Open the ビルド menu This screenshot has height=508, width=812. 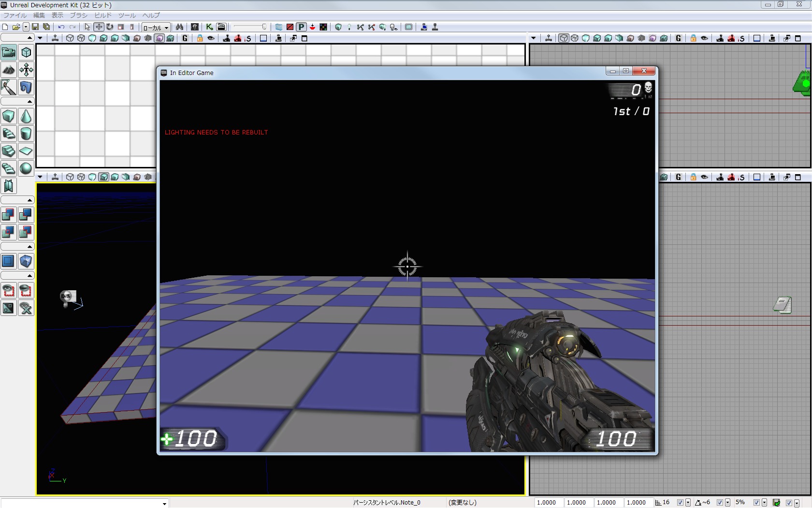(103, 15)
